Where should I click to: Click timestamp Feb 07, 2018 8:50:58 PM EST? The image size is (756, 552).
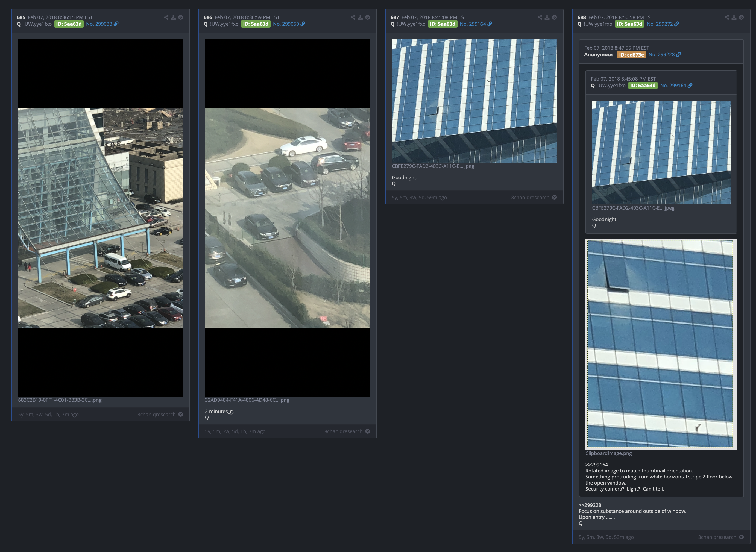[621, 17]
